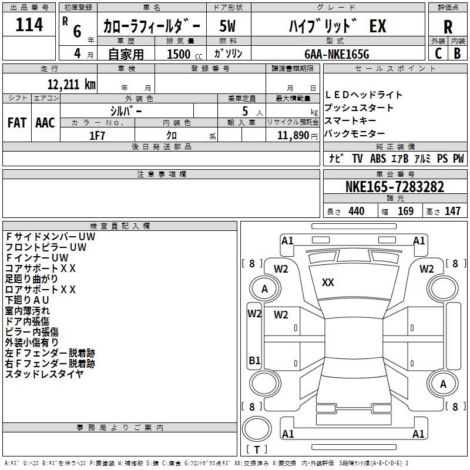Image resolution: width=470 pixels, height=470 pixels.
Task: Click the A1 mark on the rear bumper's left
Action: point(288,434)
